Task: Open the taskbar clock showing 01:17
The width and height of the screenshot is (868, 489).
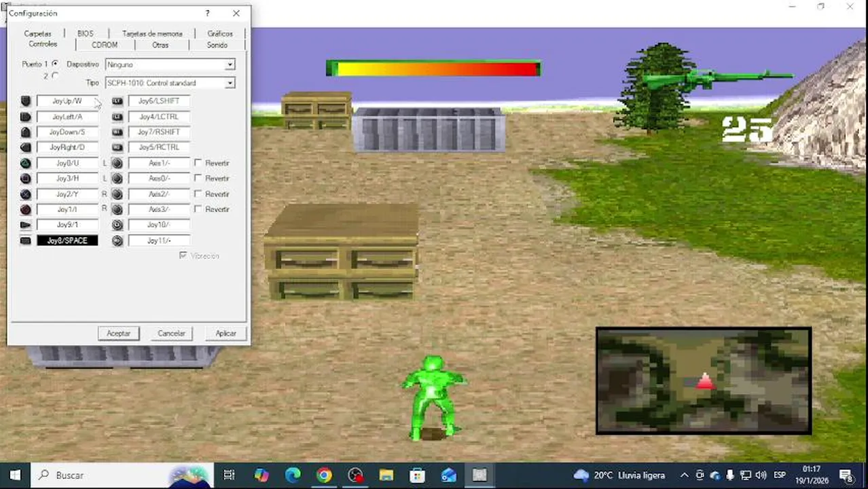Action: click(x=811, y=475)
